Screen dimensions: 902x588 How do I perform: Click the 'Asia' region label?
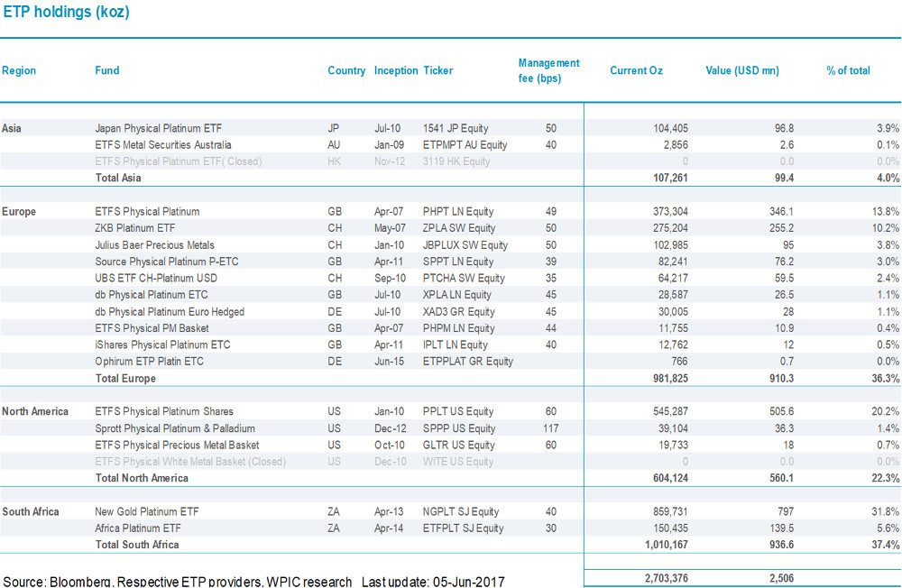pos(12,128)
